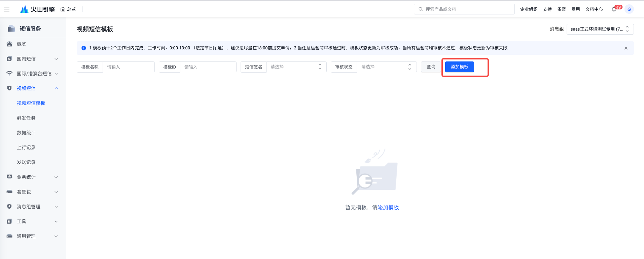Open 备案 in the top bar

point(562,9)
